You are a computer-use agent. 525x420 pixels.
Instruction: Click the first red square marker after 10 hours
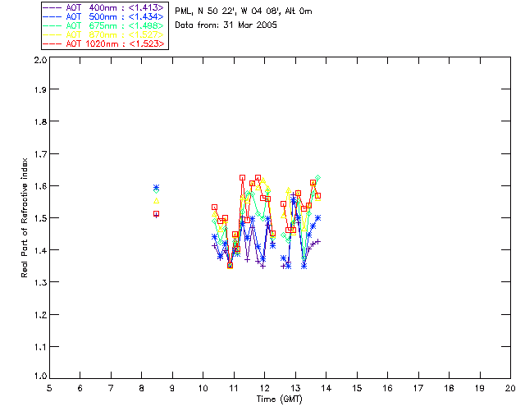214,208
